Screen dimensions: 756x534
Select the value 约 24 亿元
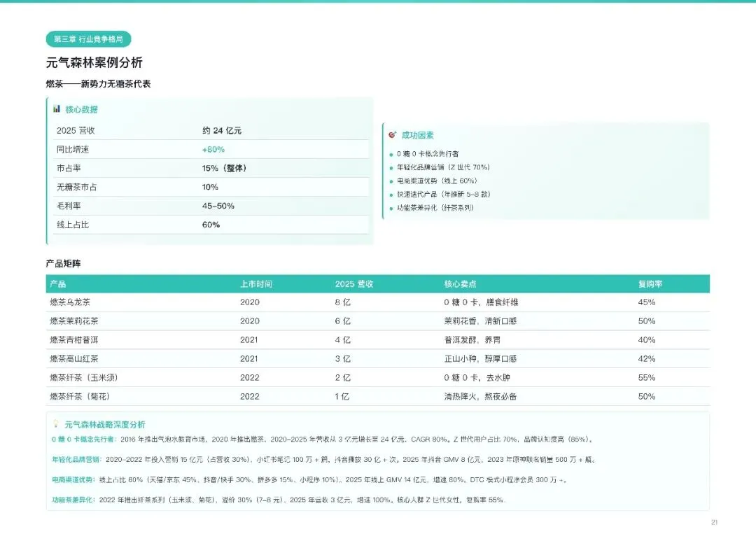point(222,131)
